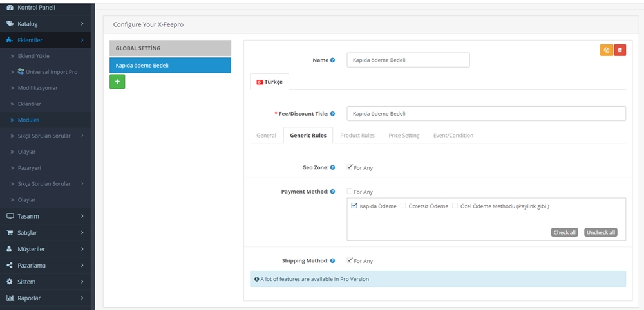644x310 pixels.
Task: Click the orange copy fee button
Action: tap(607, 50)
